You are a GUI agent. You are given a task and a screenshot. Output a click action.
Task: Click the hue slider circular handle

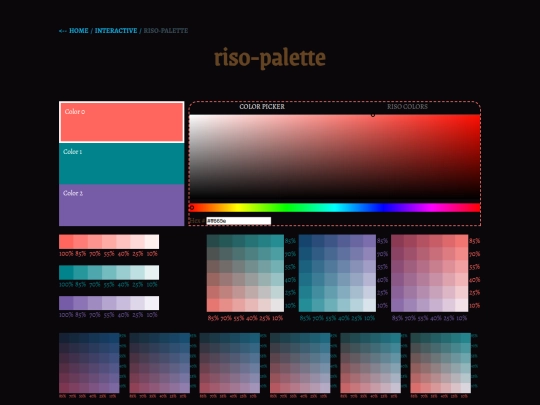pyautogui.click(x=192, y=207)
